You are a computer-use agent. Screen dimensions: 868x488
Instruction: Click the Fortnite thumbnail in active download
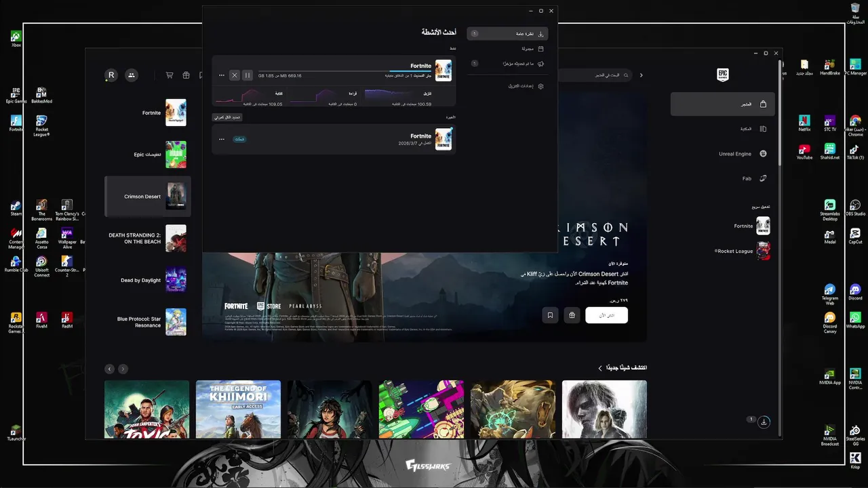coord(443,70)
